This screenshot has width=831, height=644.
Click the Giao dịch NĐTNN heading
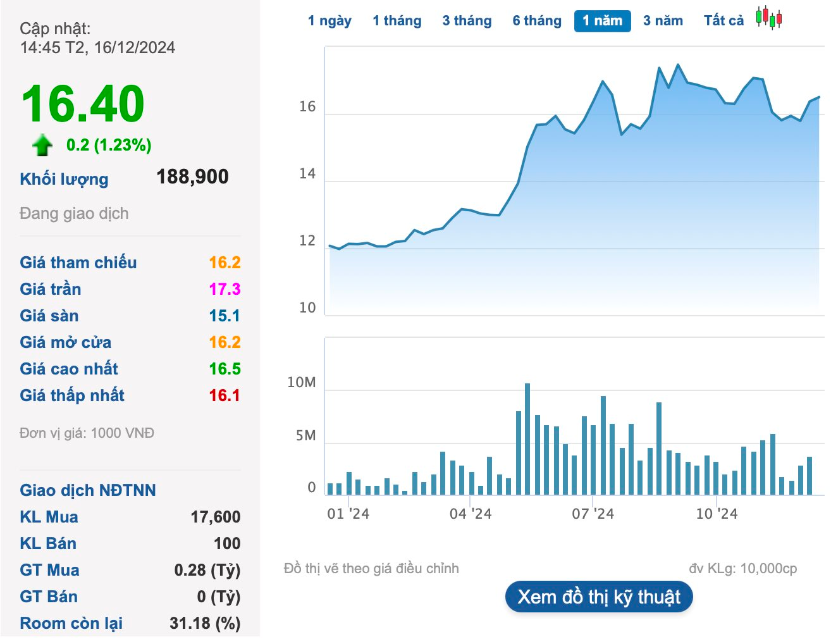tap(88, 490)
